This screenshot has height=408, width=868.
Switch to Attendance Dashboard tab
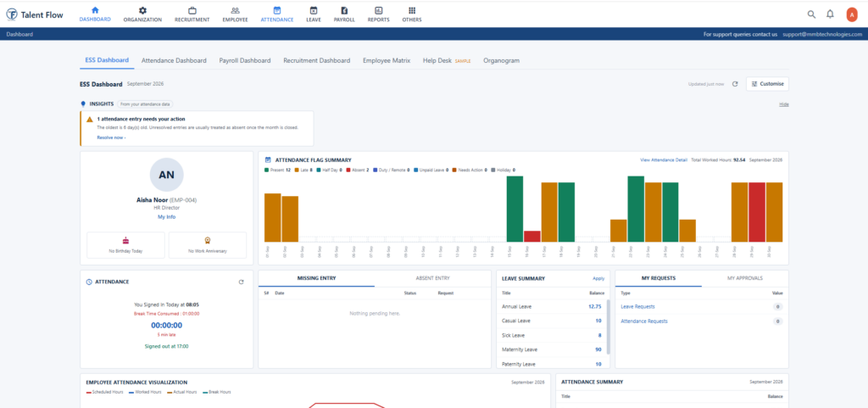coord(174,60)
